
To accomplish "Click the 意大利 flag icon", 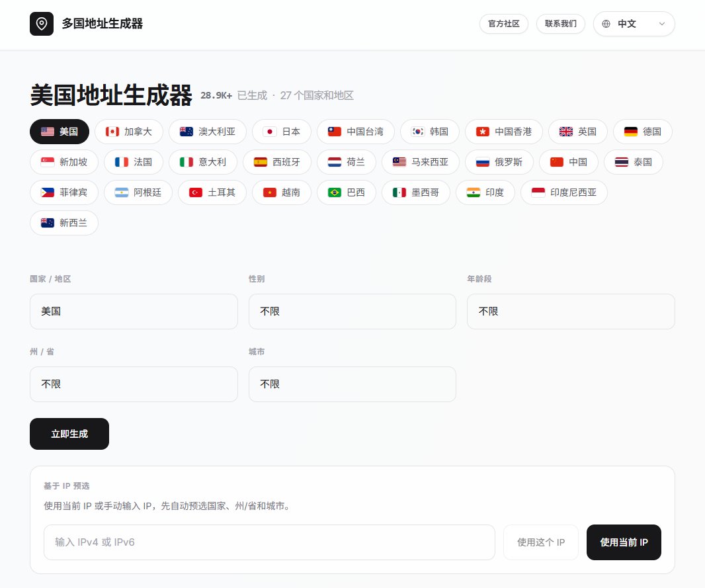I will tap(186, 162).
